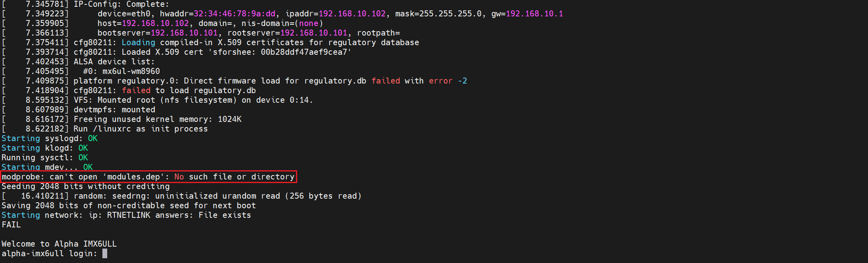Click the cursor at the login prompt
This screenshot has height=263, width=868.
pos(105,253)
